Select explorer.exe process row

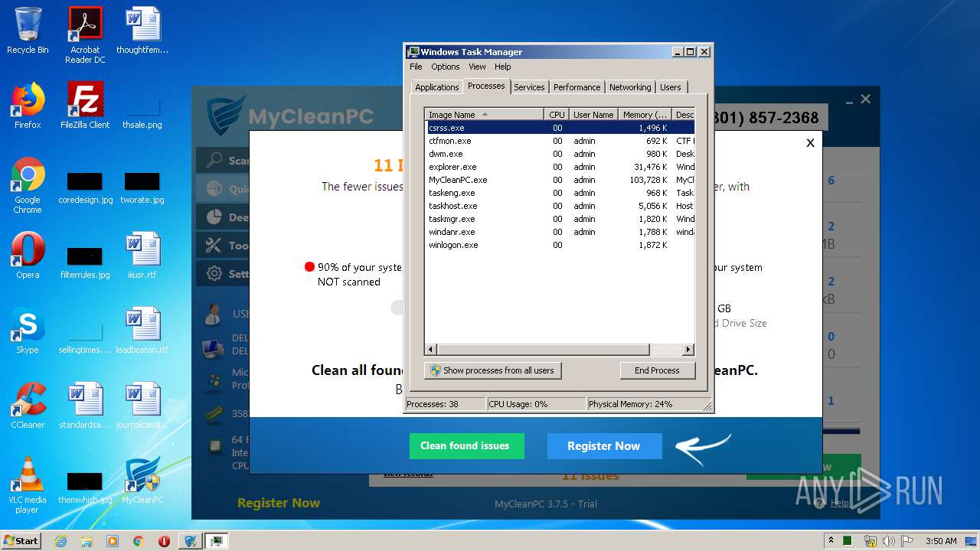(560, 167)
